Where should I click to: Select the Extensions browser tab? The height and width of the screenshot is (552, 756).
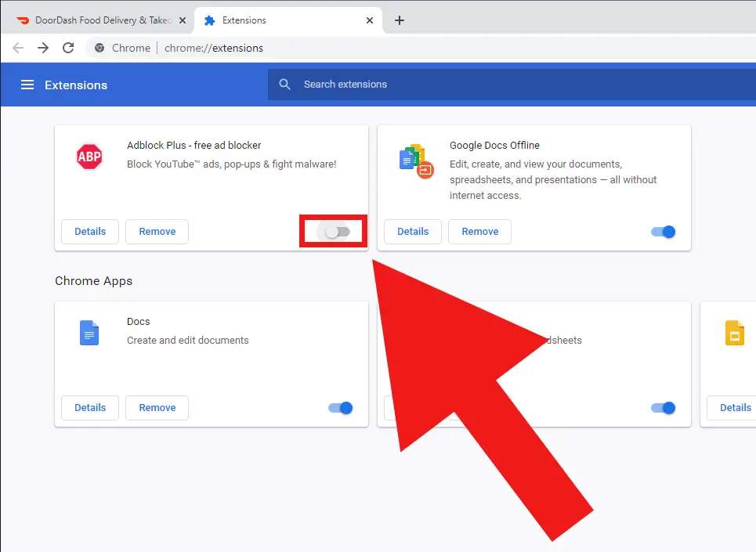click(288, 20)
